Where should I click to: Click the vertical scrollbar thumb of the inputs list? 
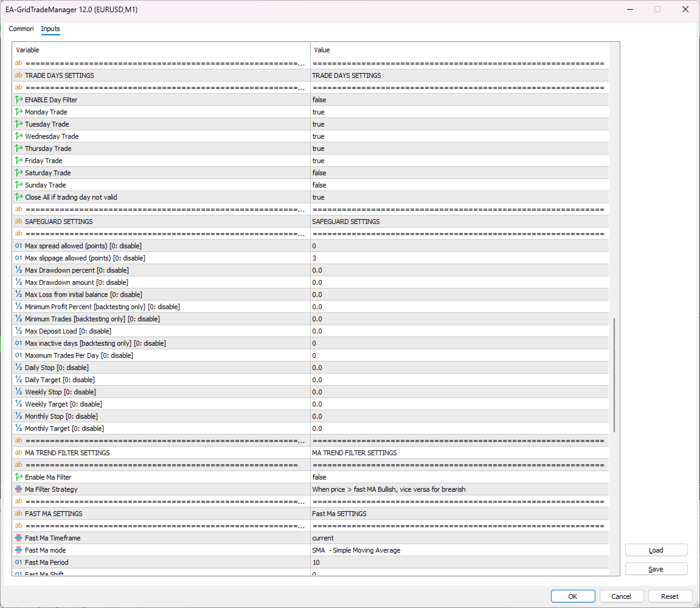[x=614, y=375]
